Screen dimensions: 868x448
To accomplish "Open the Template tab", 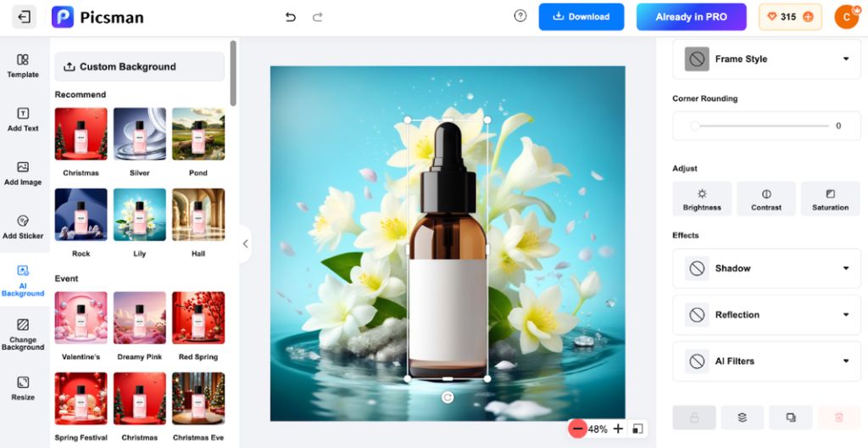I will pos(23,66).
